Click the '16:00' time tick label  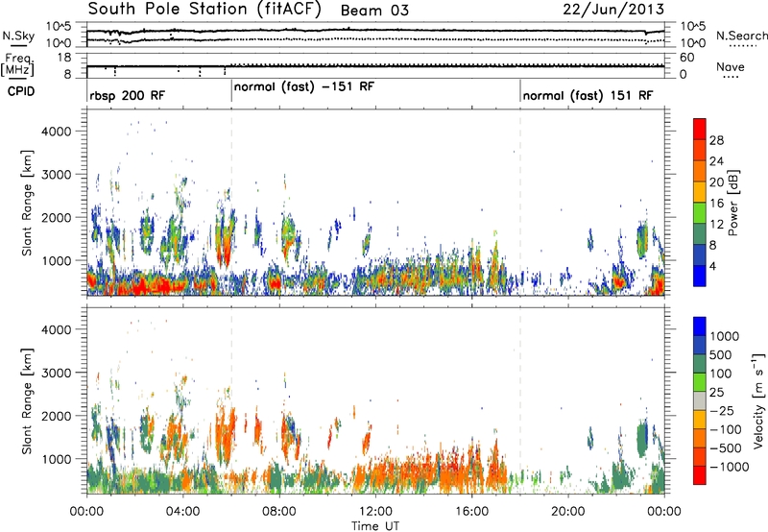click(471, 512)
